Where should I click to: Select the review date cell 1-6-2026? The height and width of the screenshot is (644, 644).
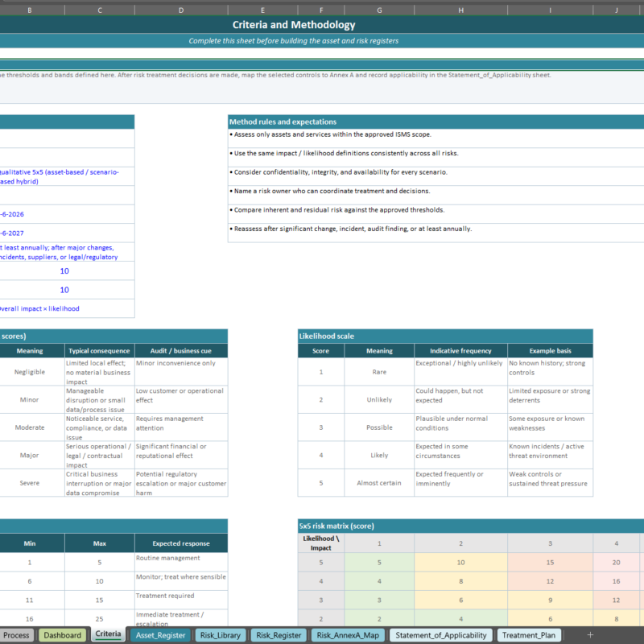[64, 214]
